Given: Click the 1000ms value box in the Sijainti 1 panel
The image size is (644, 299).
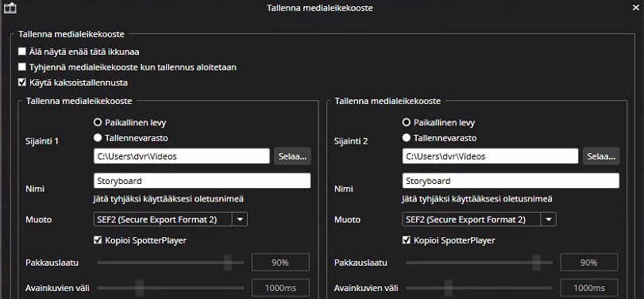Looking at the screenshot, I should [280, 288].
